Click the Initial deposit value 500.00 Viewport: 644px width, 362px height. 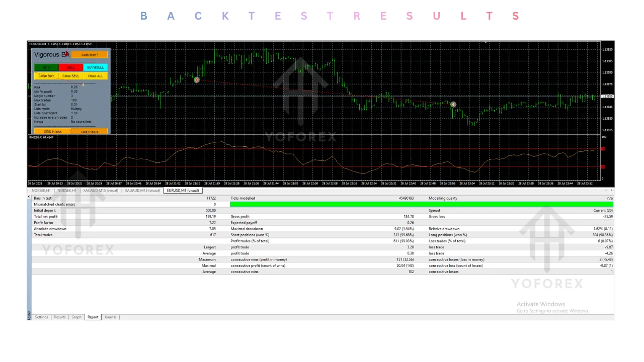pos(210,210)
